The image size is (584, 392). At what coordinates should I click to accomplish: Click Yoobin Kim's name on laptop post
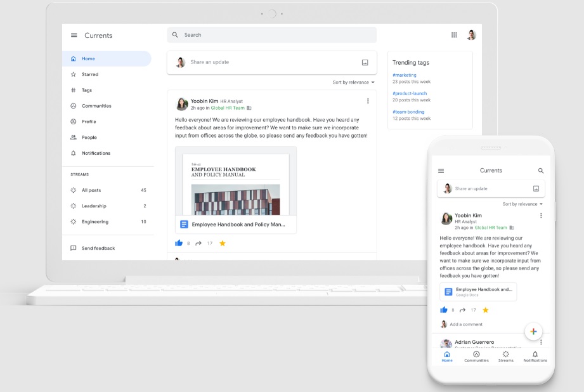click(x=204, y=101)
